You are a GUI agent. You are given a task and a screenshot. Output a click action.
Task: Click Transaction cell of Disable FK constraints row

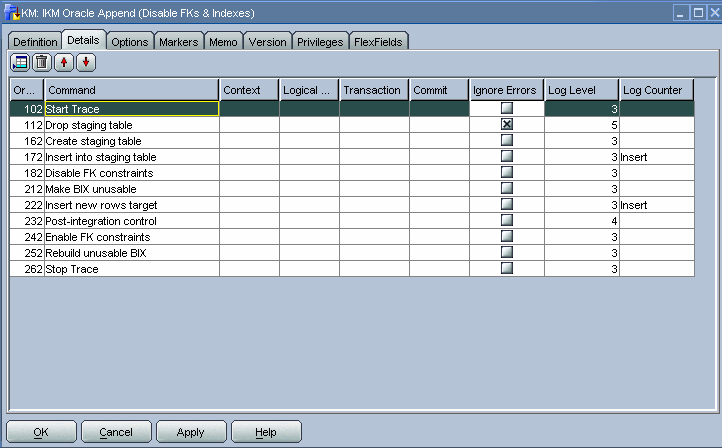(374, 173)
